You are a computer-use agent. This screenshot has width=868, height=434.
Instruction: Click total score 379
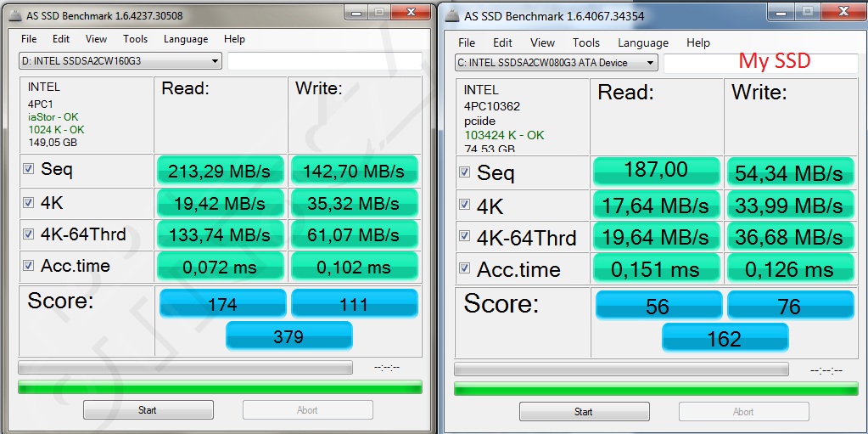click(289, 335)
